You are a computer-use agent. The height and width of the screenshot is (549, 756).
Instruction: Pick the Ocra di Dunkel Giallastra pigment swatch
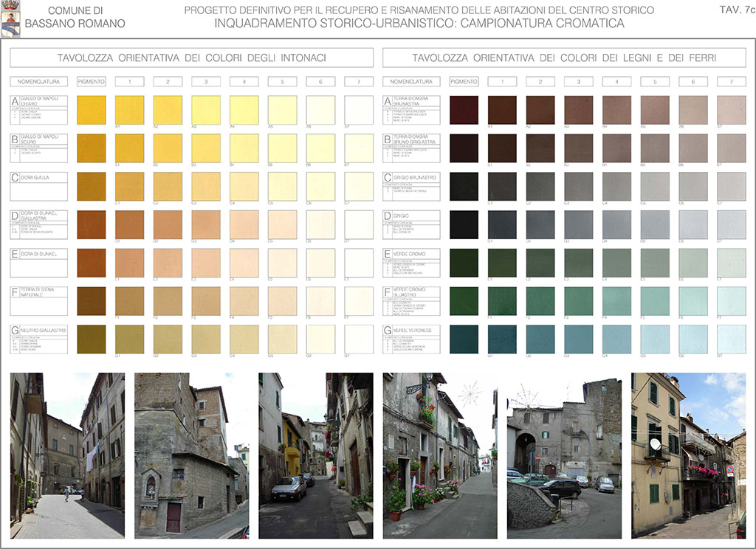[91, 224]
